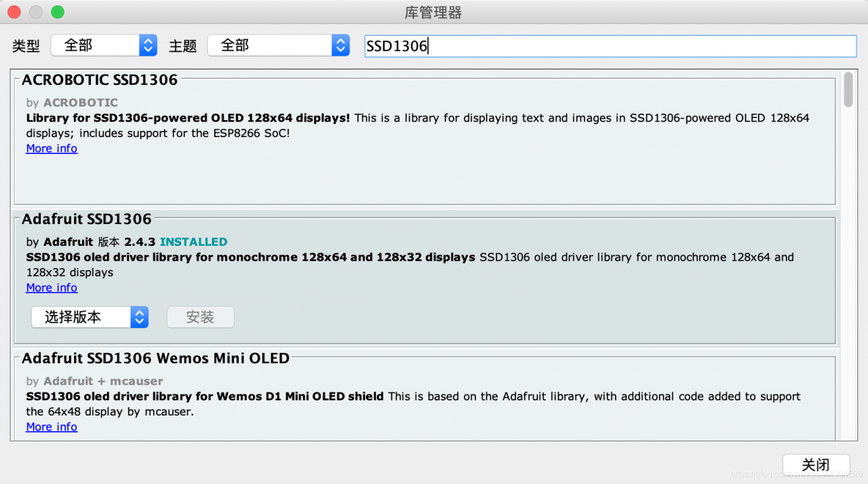Image resolution: width=868 pixels, height=484 pixels.
Task: Click the 安装 install button
Action: [x=201, y=317]
